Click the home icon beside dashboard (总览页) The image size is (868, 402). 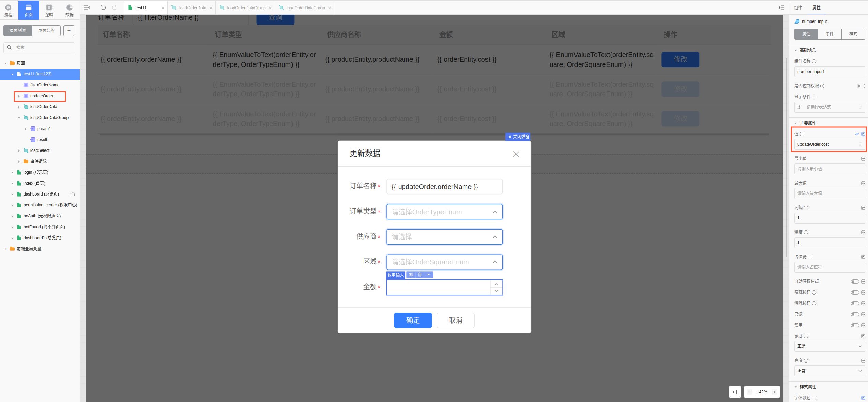73,194
